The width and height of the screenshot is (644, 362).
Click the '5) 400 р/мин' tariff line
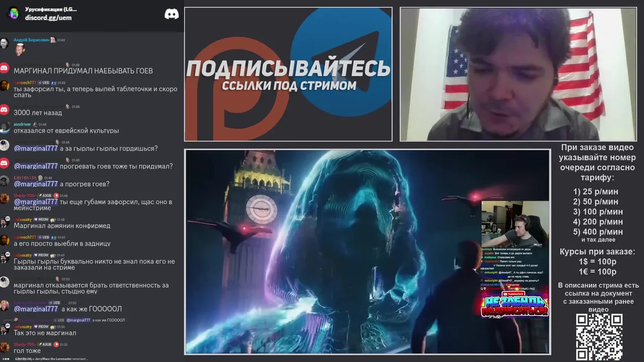click(598, 232)
